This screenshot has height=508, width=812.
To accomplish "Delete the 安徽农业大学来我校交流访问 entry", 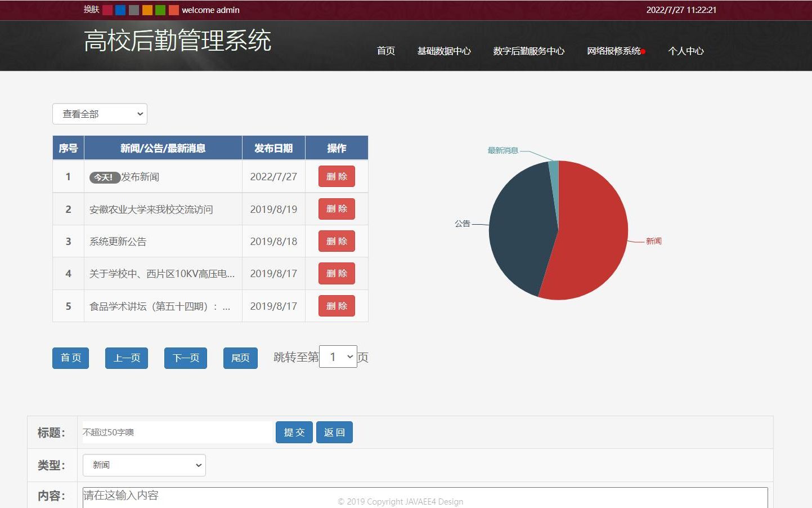I will [336, 208].
